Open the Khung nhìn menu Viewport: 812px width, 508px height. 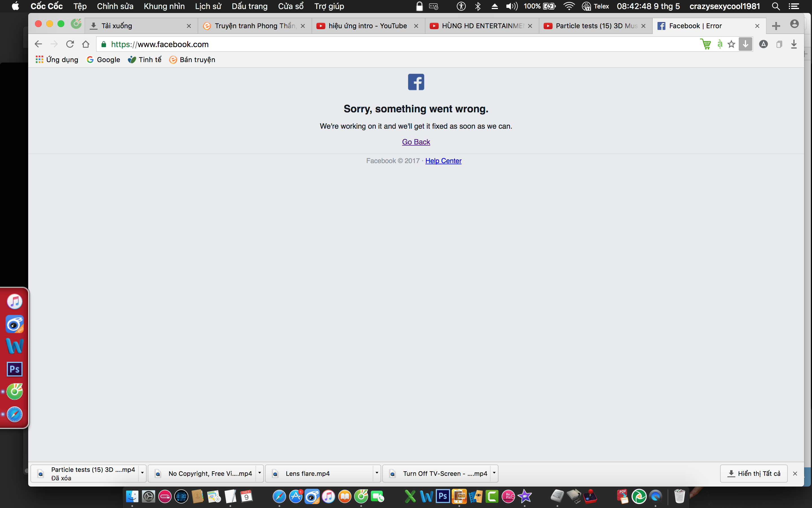[164, 6]
